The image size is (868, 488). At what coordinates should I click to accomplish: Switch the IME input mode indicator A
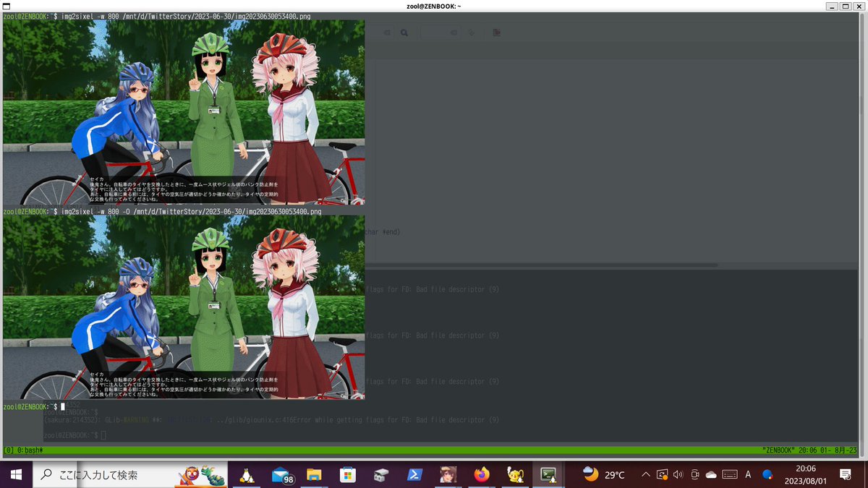[748, 475]
